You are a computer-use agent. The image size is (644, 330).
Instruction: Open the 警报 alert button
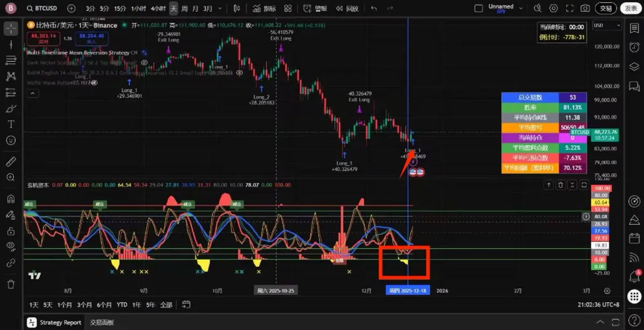[x=315, y=8]
